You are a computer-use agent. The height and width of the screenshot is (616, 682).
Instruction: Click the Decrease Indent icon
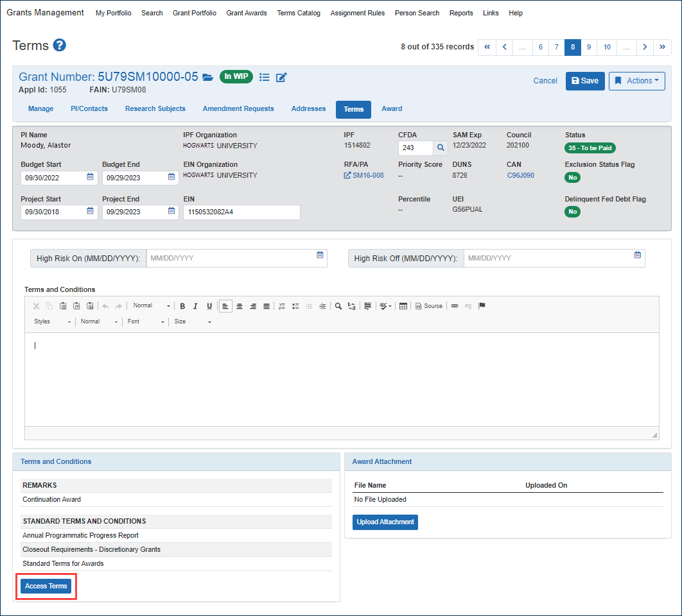309,306
